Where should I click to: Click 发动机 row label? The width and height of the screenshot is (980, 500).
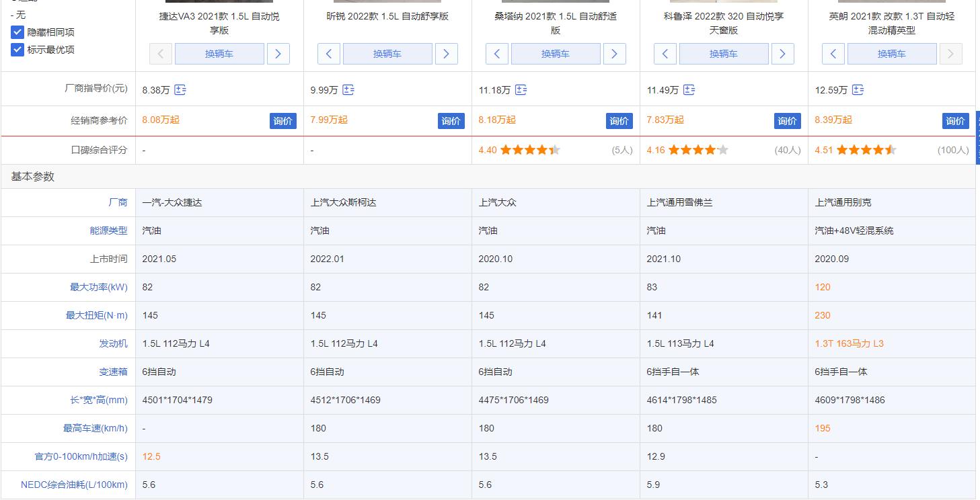(x=113, y=343)
